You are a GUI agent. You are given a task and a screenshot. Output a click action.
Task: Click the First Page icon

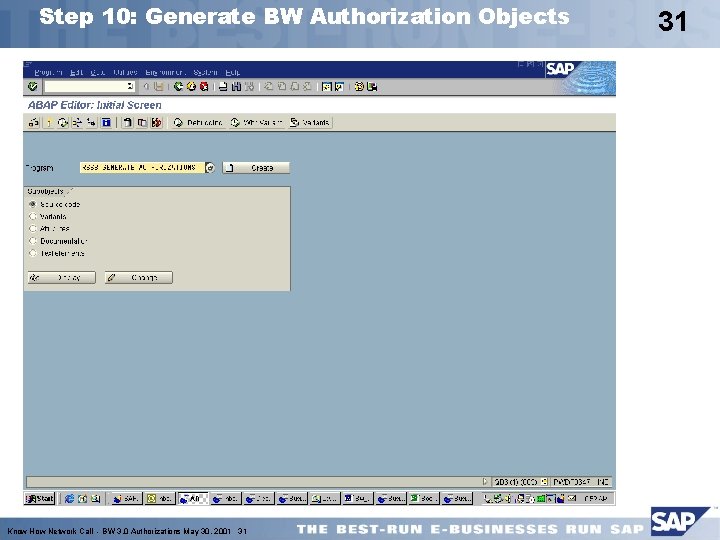pos(269,86)
